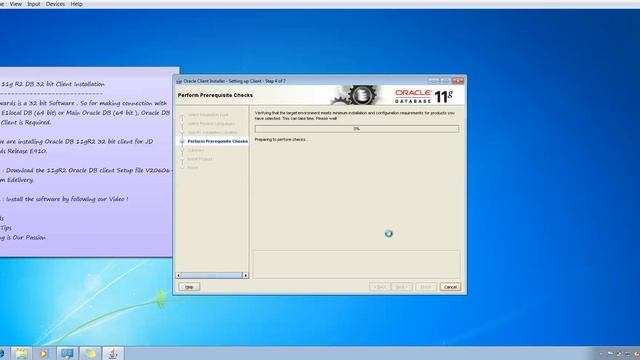Click the empty details box below progress area
640x360 pixels.
356,264
